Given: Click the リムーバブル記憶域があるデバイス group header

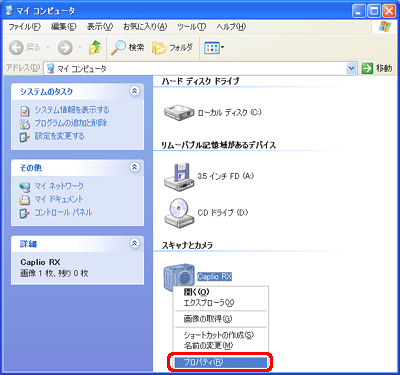Looking at the screenshot, I should pos(219,145).
